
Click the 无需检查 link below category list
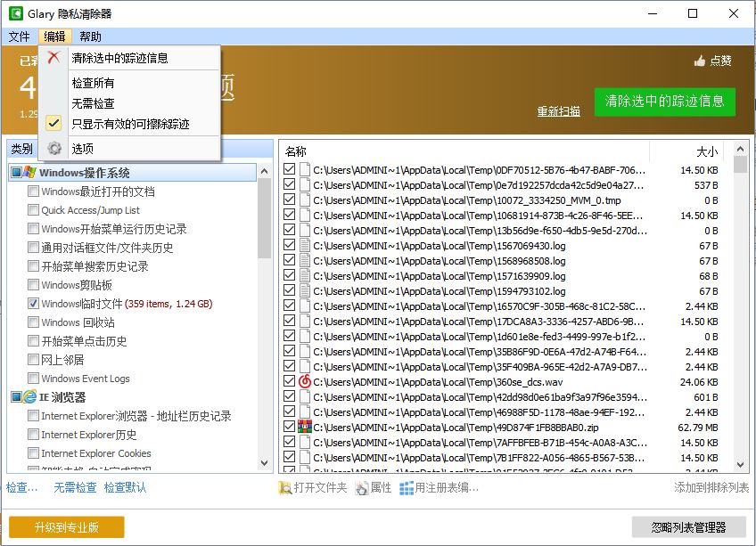(75, 488)
